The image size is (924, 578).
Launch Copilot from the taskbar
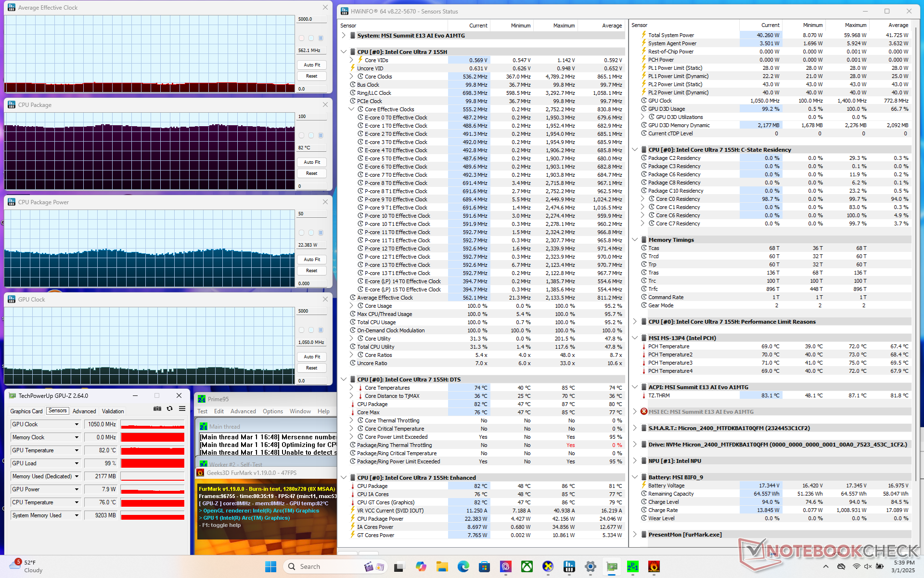click(x=421, y=566)
